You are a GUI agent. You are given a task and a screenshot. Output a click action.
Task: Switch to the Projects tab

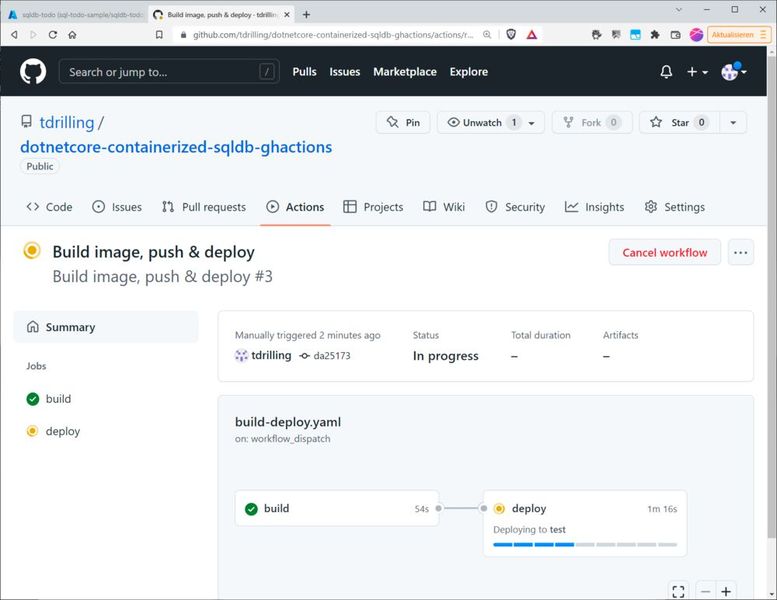pyautogui.click(x=373, y=207)
